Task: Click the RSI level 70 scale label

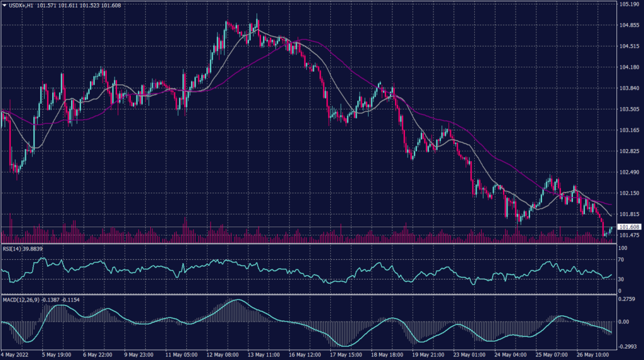Action: (x=622, y=259)
